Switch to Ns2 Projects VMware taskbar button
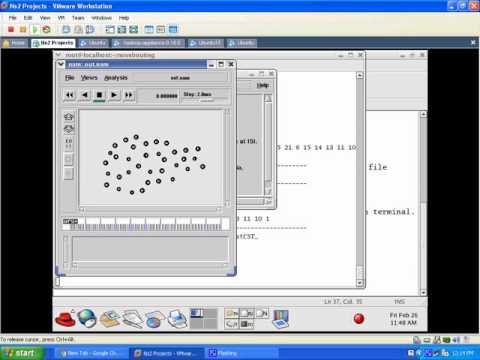Screen dimensions: 480x360 pos(166,353)
